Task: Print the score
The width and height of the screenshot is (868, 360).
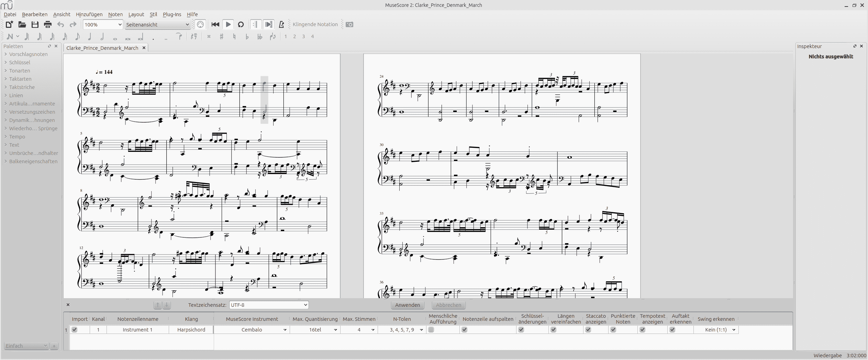Action: 48,24
